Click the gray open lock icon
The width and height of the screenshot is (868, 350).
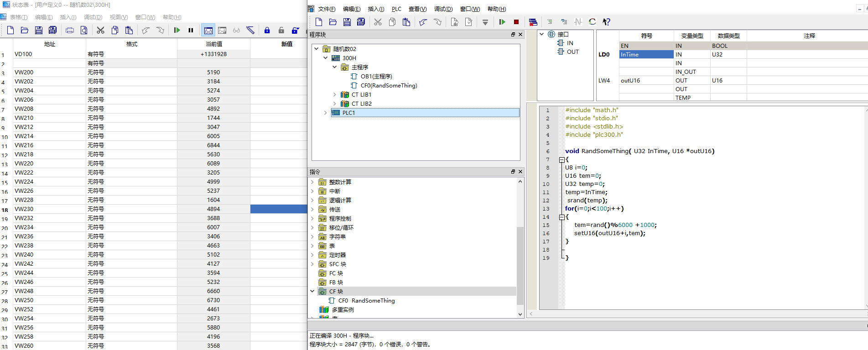click(x=281, y=31)
